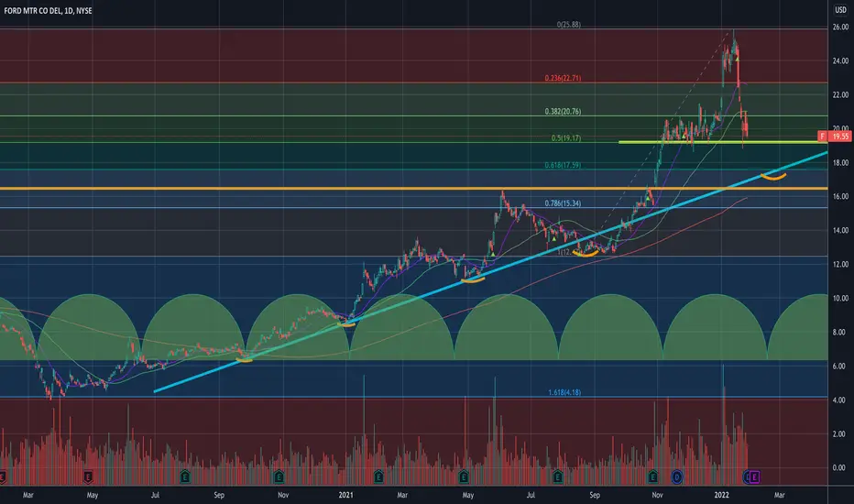854x504 pixels.
Task: Click the 2022 label on the time axis
Action: tap(722, 495)
